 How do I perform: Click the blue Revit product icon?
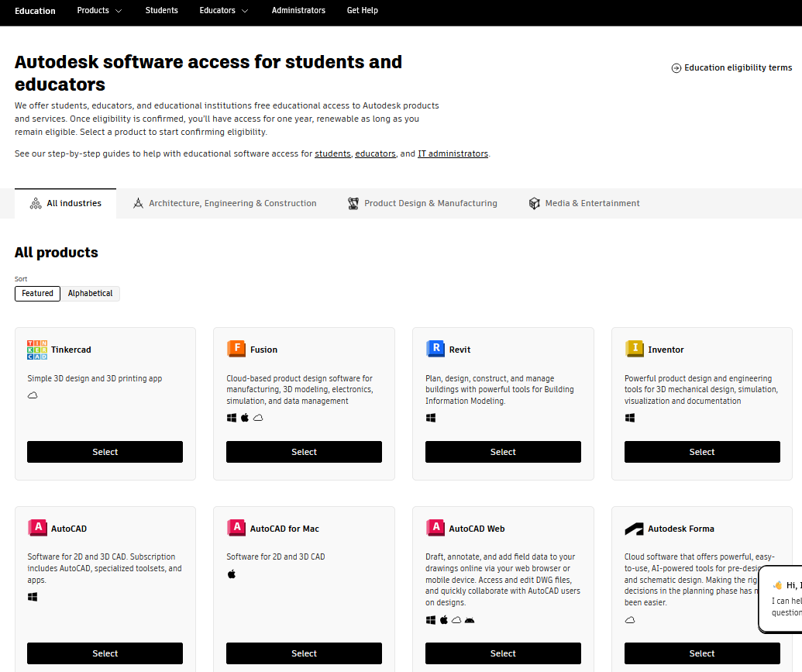coord(435,349)
